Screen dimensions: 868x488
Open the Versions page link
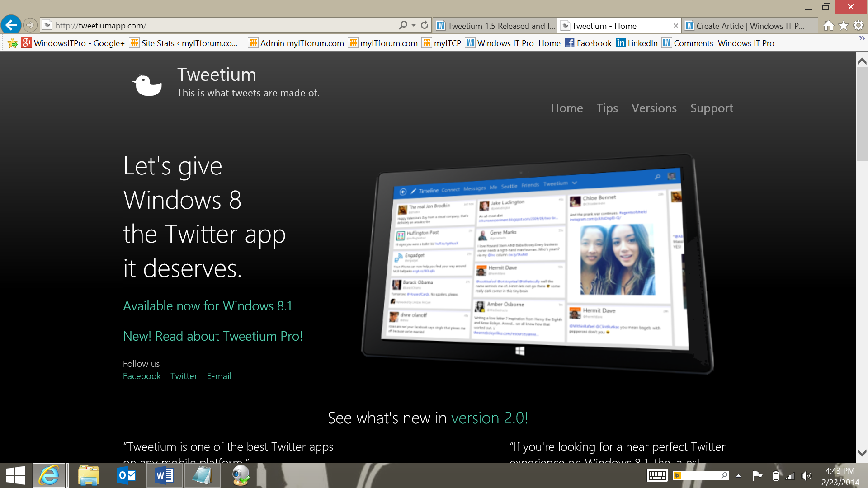pos(654,108)
